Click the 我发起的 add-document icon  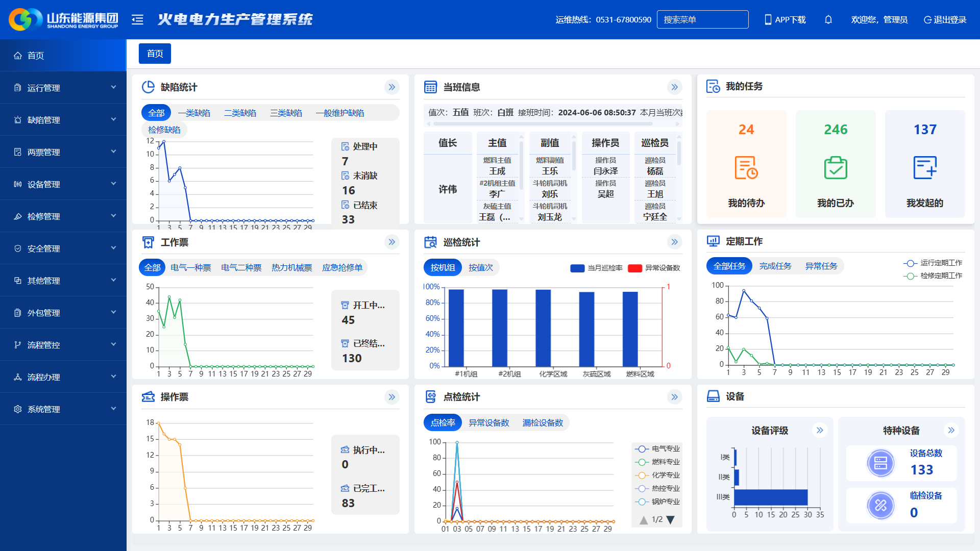pyautogui.click(x=924, y=167)
